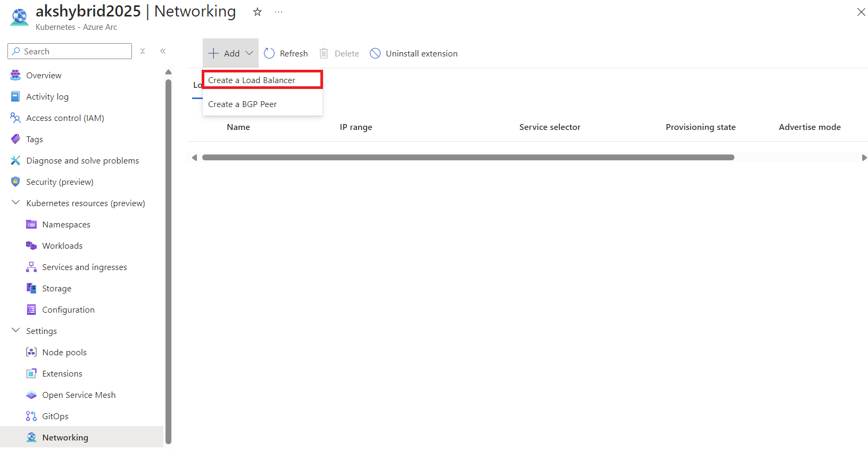Screen dimensions: 868x449
Task: Click the Diagnose and solve problems icon
Action: (x=15, y=160)
